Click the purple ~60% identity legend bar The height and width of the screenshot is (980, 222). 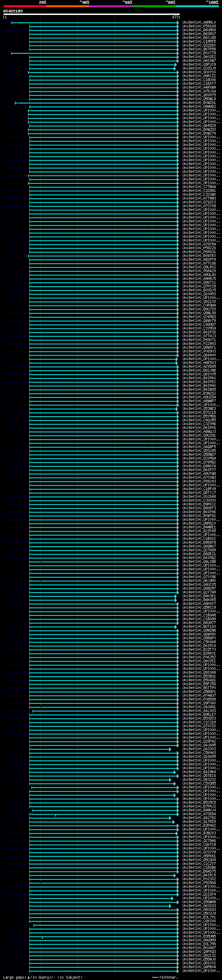point(111,6)
